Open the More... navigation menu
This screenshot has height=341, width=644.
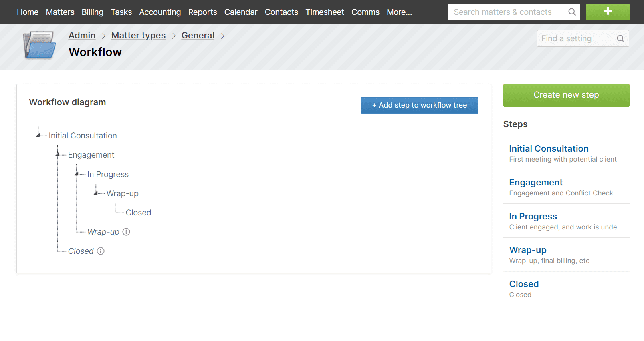[399, 12]
